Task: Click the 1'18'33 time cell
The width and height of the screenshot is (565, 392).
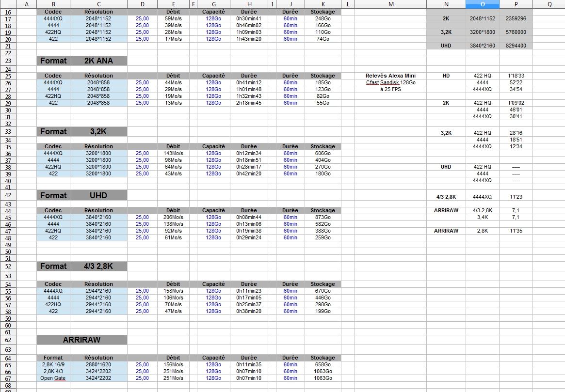Action: [x=516, y=76]
